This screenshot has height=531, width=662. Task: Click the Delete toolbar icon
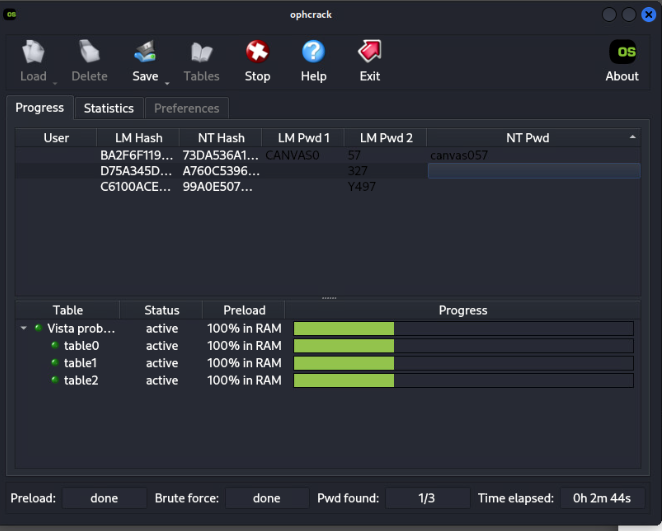tap(89, 53)
